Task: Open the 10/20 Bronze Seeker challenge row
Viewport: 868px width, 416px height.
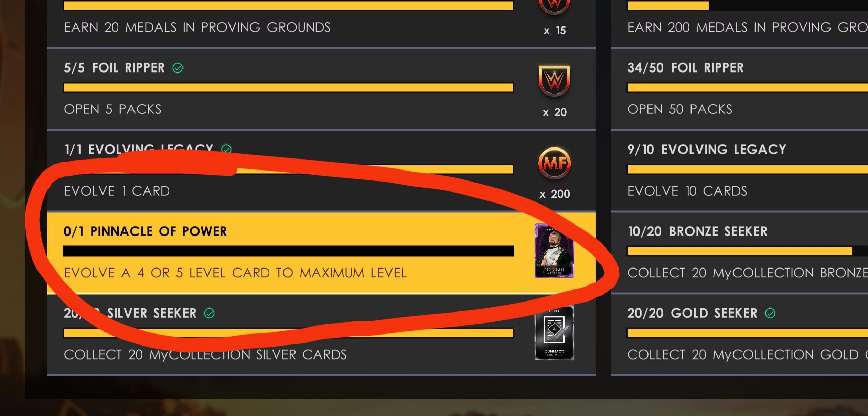Action: point(739,253)
